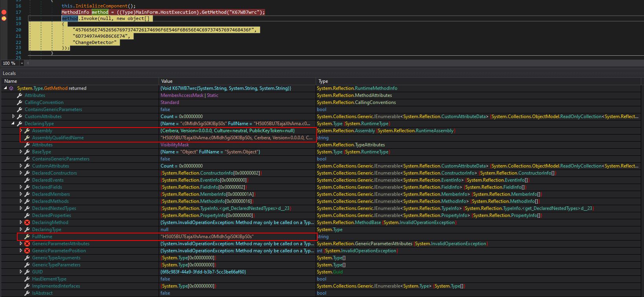Select the "ChangeDetector" string in code
This screenshot has width=644, height=297.
click(95, 42)
